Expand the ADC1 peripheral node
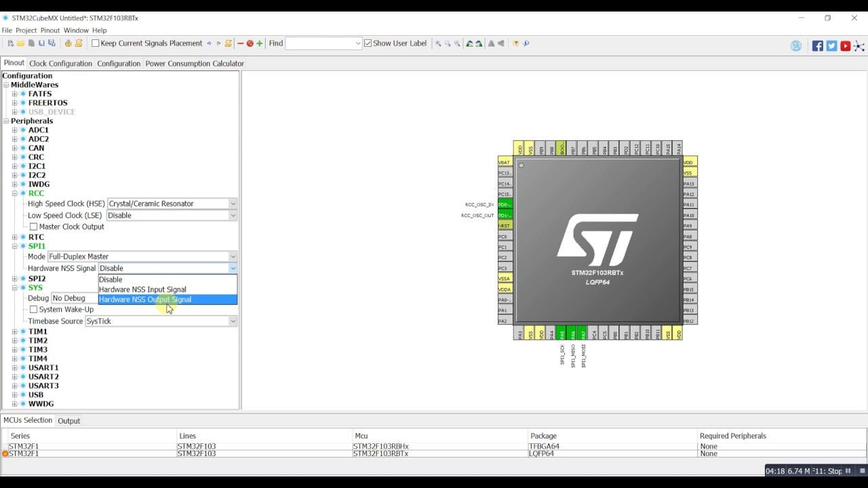 click(14, 130)
